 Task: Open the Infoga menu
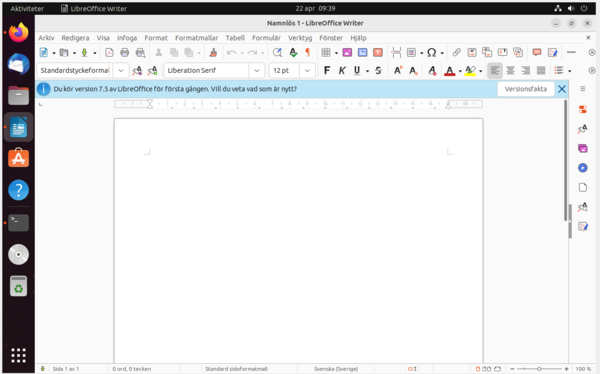pos(127,38)
